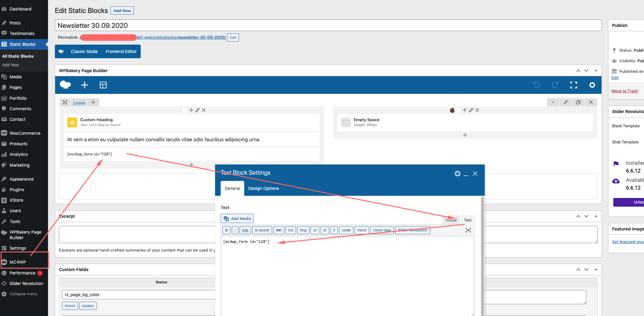Close the Text Block Settings panel
644x316 pixels.
click(x=475, y=173)
